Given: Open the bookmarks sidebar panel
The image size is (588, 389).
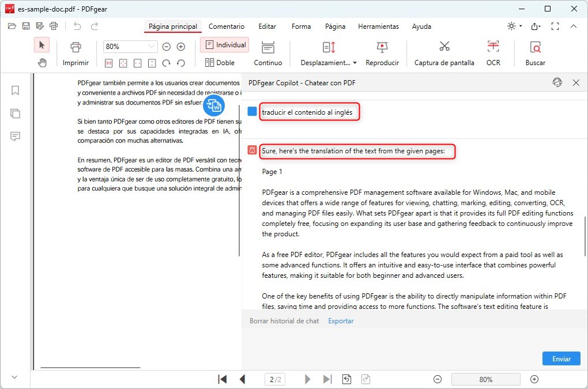Looking at the screenshot, I should click(15, 90).
